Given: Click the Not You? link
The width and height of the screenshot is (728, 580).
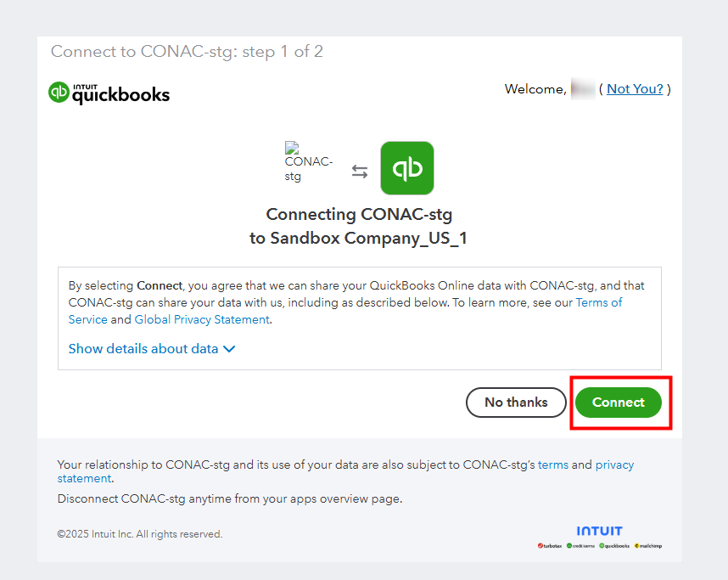Looking at the screenshot, I should [635, 89].
